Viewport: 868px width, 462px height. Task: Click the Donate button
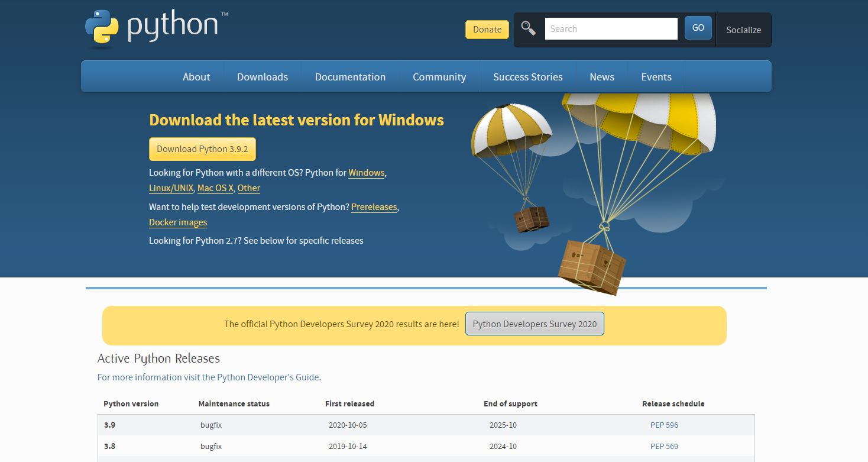click(487, 30)
